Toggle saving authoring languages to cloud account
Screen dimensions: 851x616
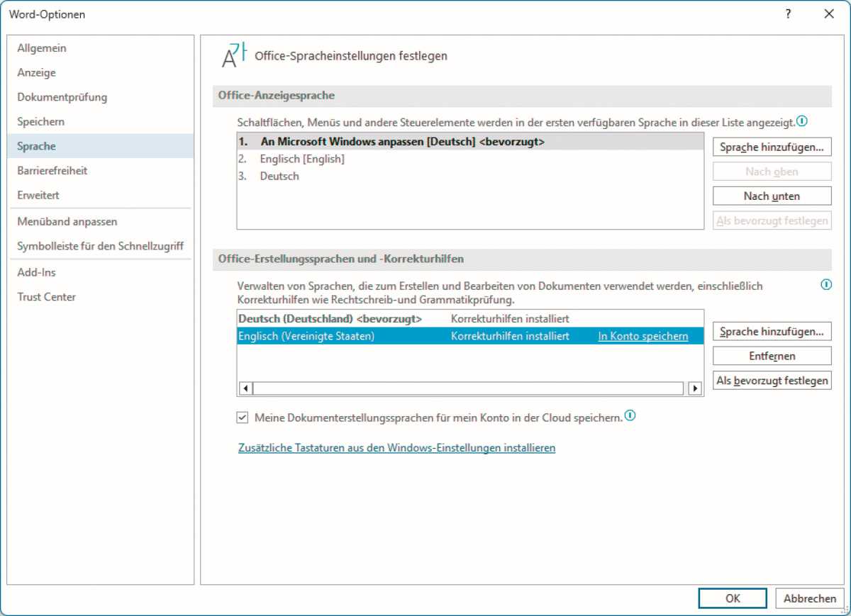pyautogui.click(x=243, y=418)
